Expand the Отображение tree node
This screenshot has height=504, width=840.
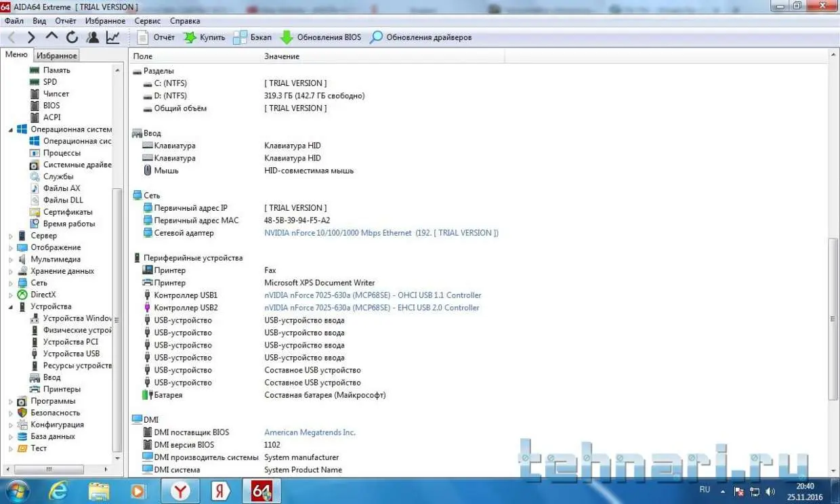[x=11, y=248]
